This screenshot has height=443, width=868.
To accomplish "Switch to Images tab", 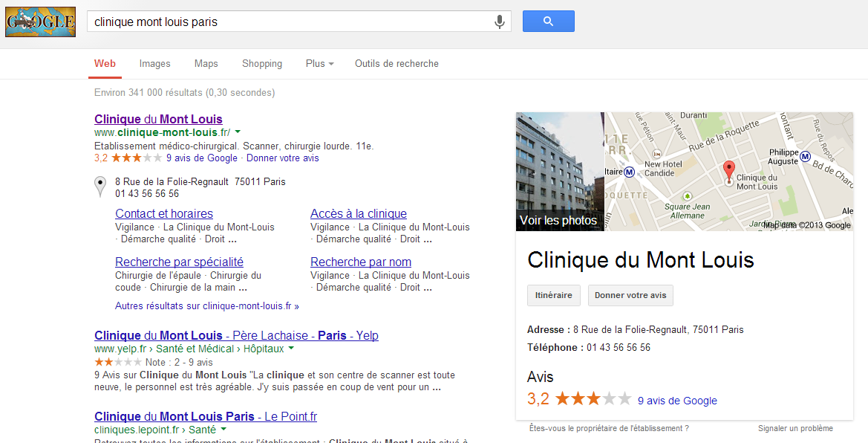I will pyautogui.click(x=155, y=64).
